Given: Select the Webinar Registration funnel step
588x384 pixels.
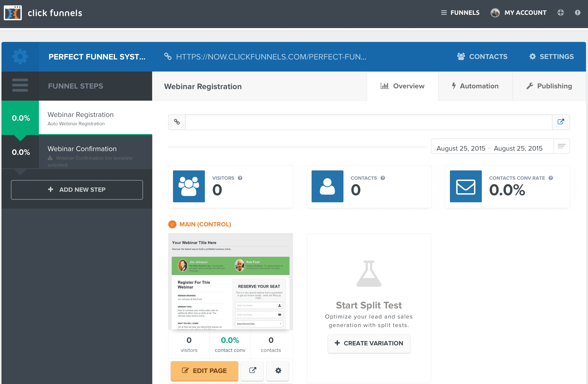Looking at the screenshot, I should (77, 118).
